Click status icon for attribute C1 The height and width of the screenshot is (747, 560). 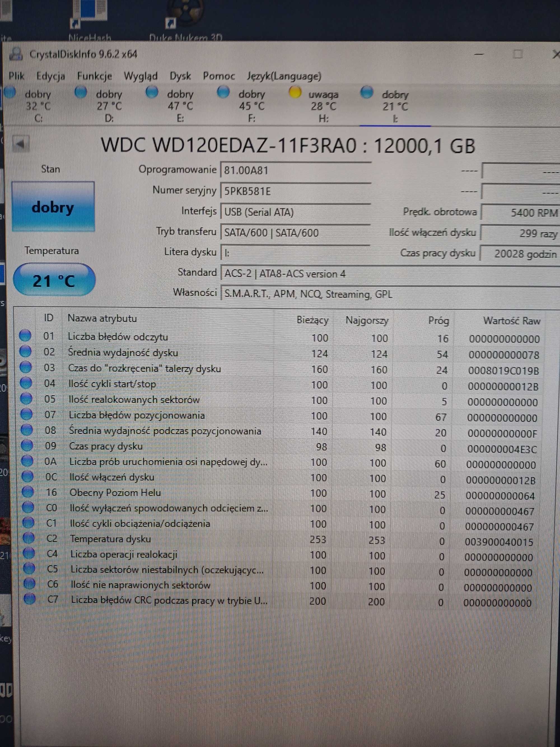(29, 522)
